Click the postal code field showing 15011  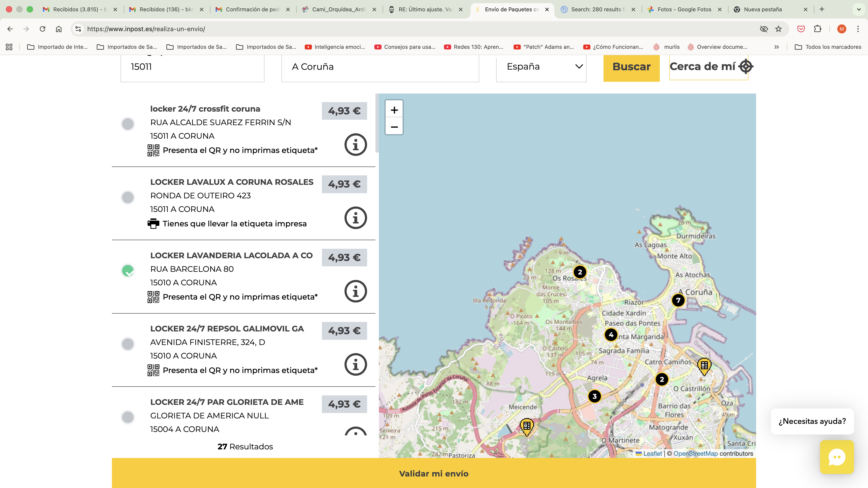pos(192,67)
